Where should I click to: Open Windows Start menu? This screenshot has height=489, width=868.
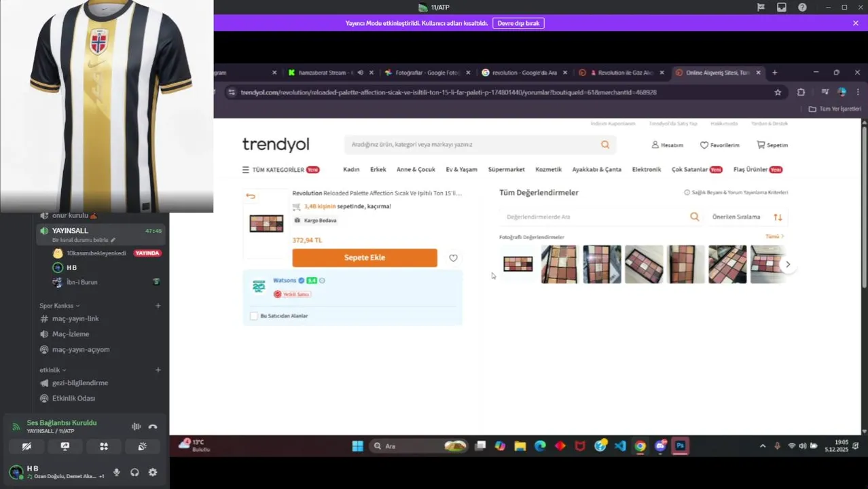pos(357,446)
